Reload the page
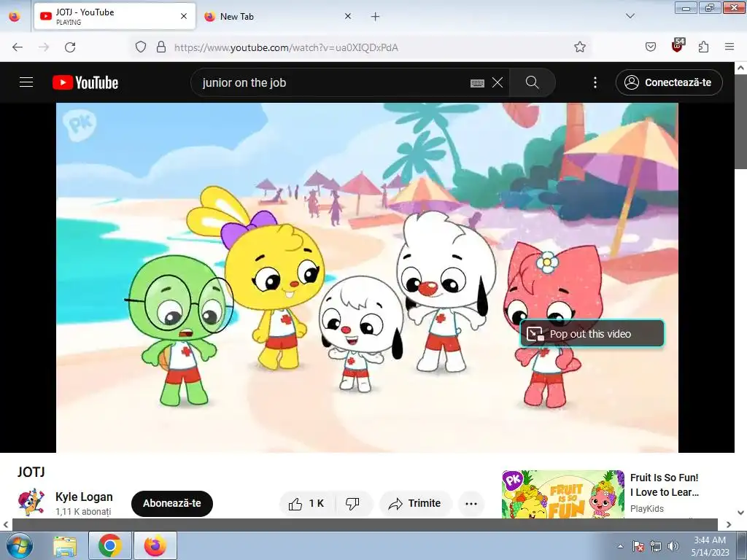 [x=70, y=47]
